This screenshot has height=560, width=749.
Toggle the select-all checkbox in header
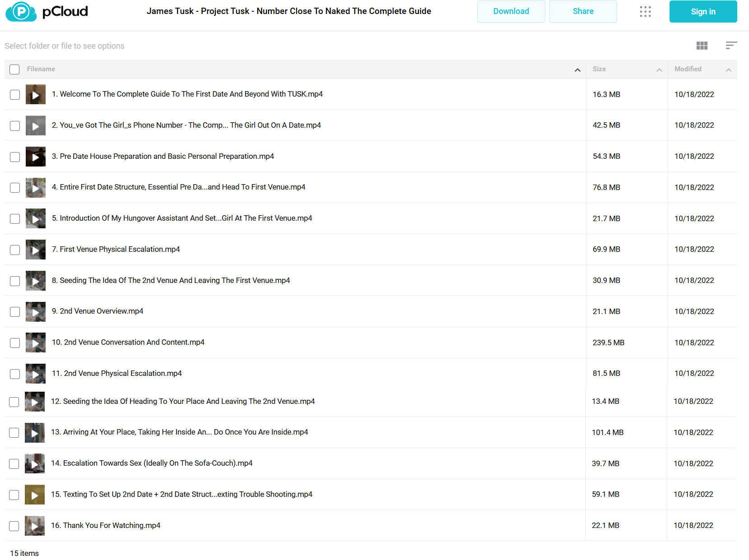pyautogui.click(x=14, y=69)
